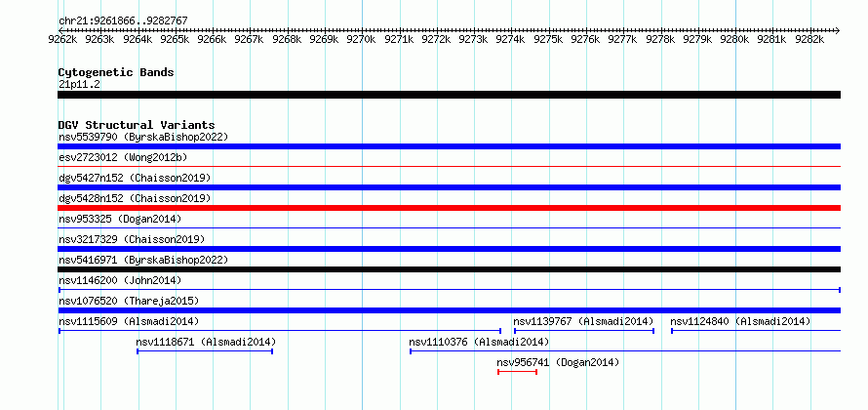The image size is (868, 410).
Task: Click the black 21p11.2 cytogenetic band bar
Action: (449, 95)
